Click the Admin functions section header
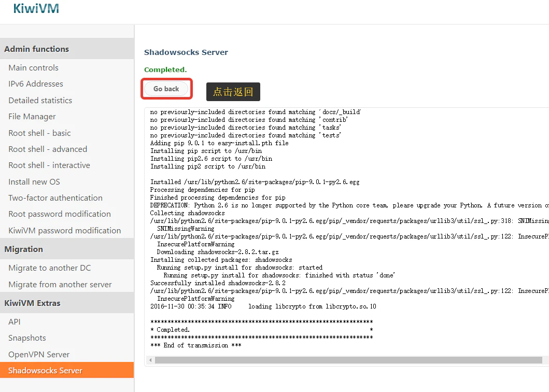Screen dimensions: 549x392 (x=67, y=49)
